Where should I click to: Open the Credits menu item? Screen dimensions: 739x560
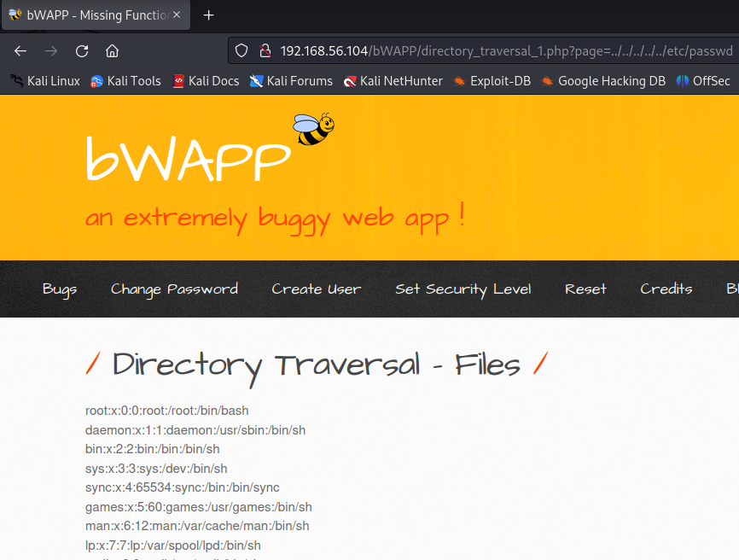[x=666, y=289]
